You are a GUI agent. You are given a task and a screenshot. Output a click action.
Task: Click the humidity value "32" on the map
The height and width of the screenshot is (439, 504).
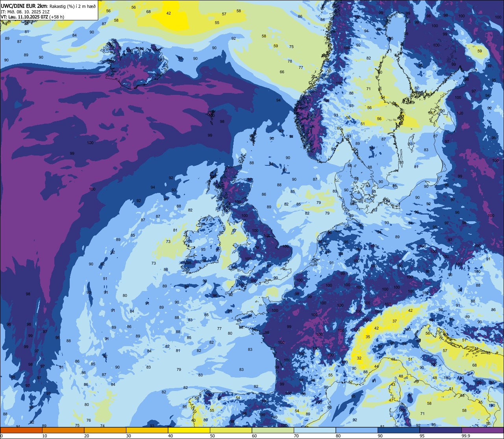(x=359, y=358)
